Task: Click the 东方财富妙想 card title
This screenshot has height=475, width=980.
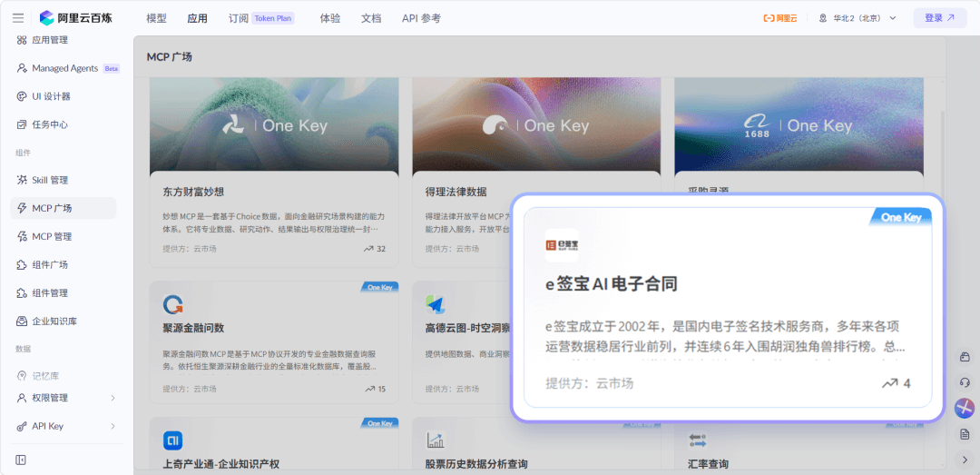Action: click(193, 192)
